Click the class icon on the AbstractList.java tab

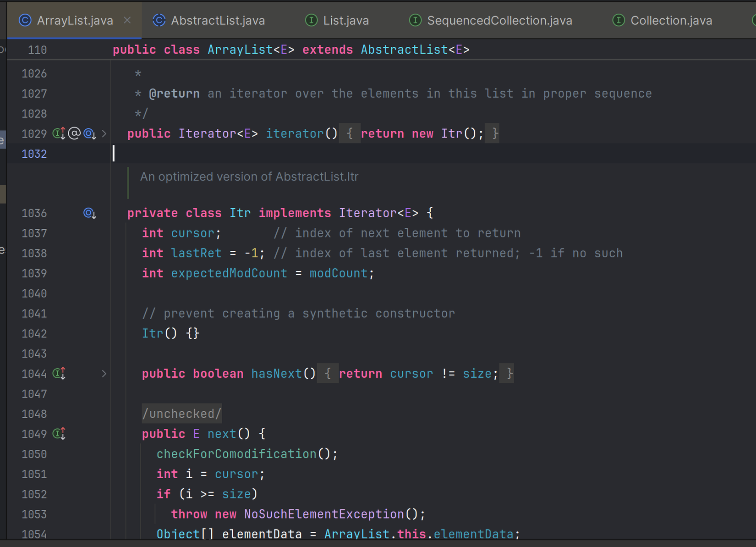(158, 20)
